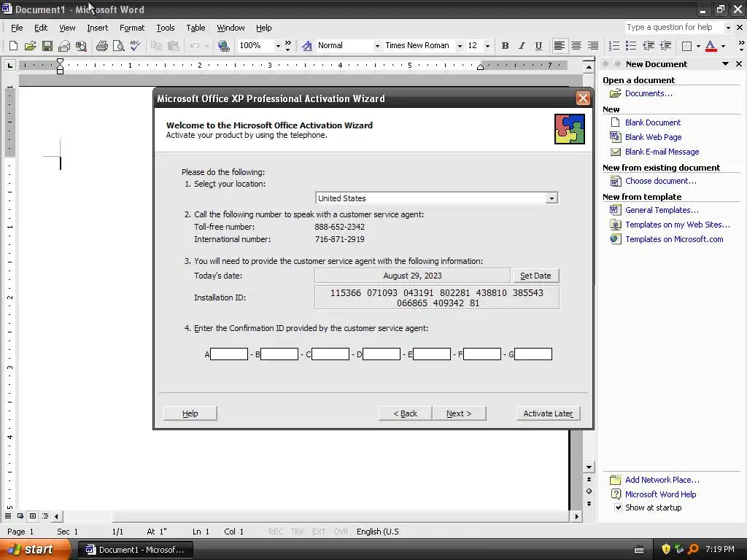Screen dimensions: 747x560
Task: Open the File menu
Action: click(17, 28)
